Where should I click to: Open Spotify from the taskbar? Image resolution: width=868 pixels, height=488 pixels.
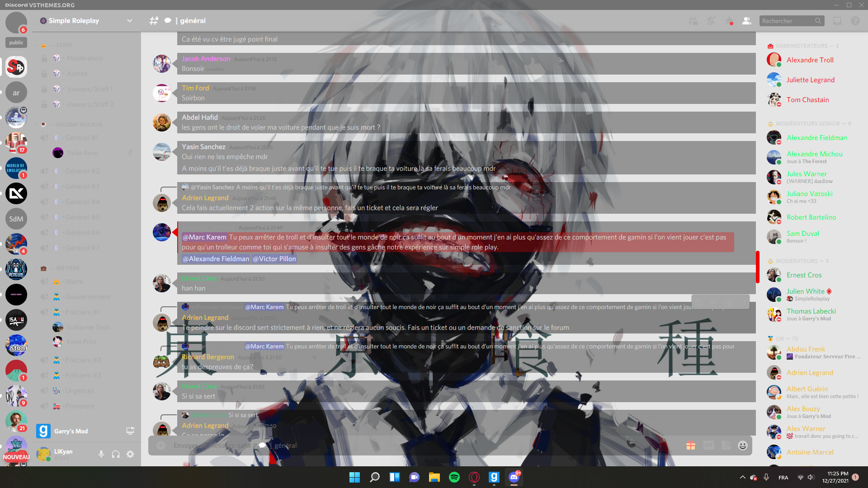pyautogui.click(x=454, y=477)
